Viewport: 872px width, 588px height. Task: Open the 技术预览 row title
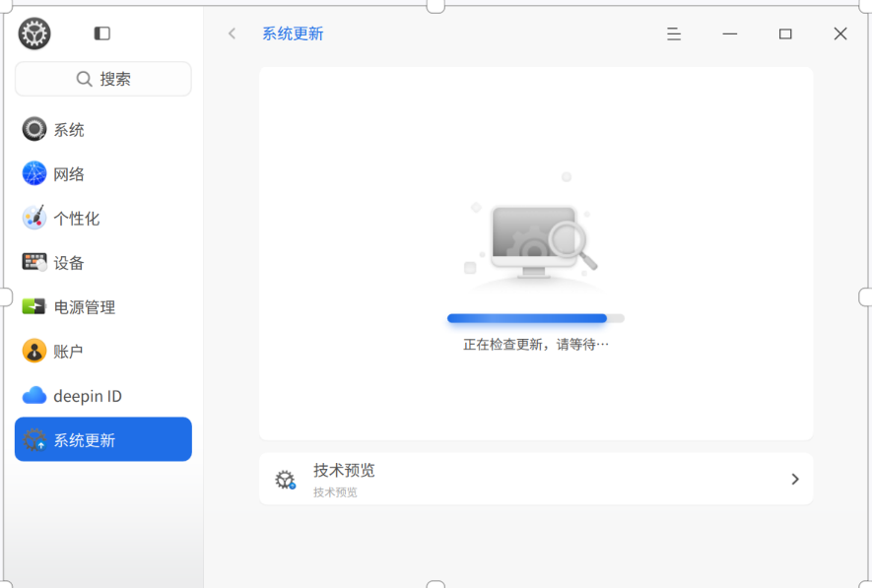pyautogui.click(x=344, y=470)
